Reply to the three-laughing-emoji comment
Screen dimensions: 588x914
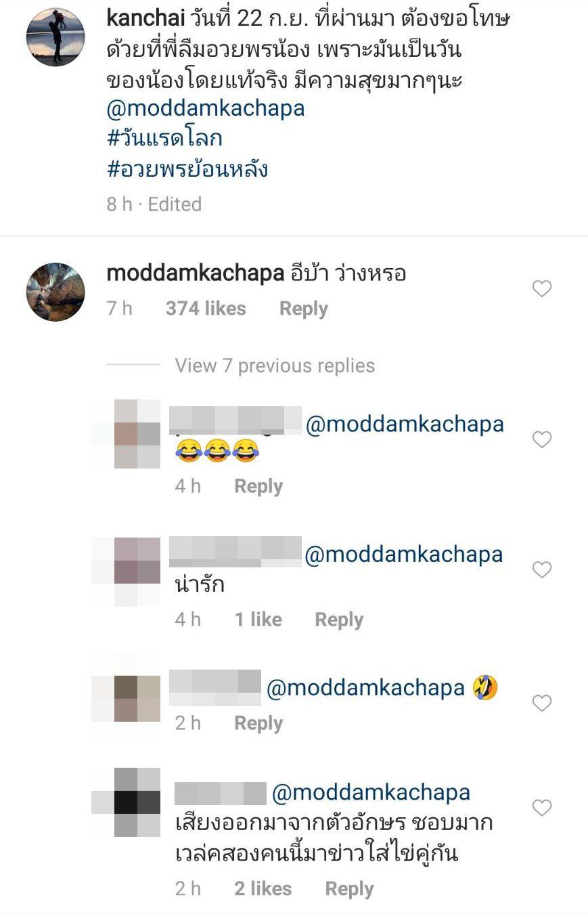(258, 486)
